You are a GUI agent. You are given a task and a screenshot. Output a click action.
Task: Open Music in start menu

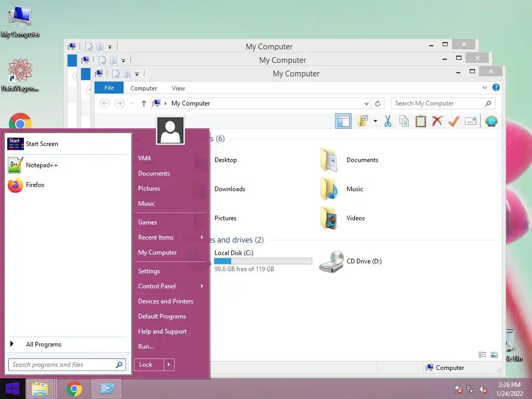(x=146, y=204)
